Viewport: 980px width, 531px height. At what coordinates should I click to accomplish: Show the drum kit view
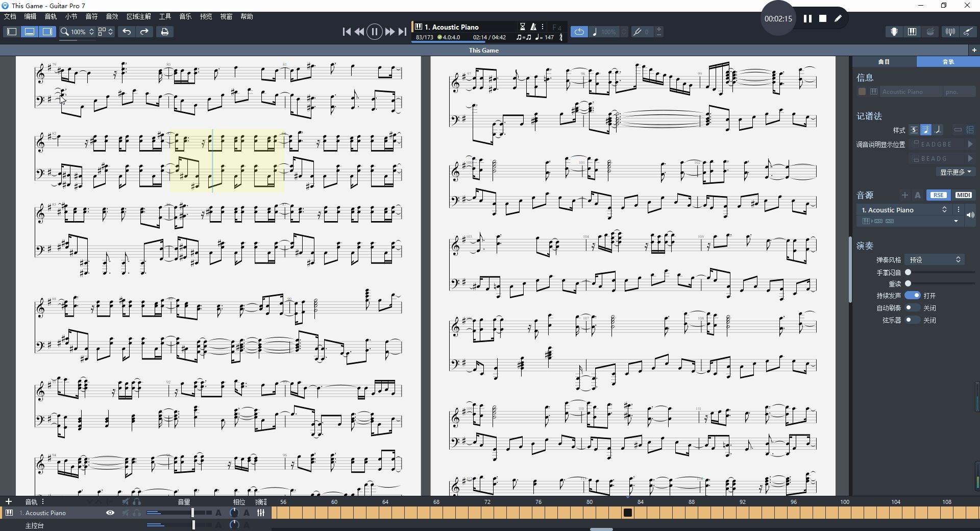click(x=930, y=32)
